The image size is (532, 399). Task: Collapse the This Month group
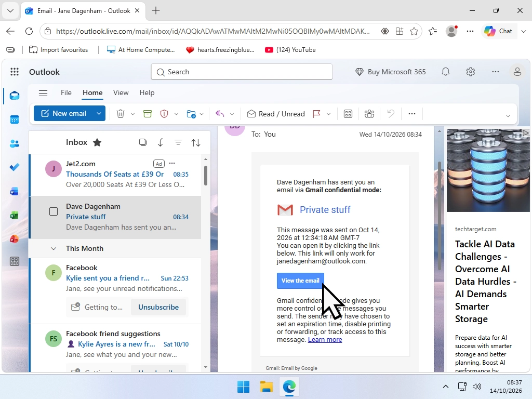[x=54, y=249]
